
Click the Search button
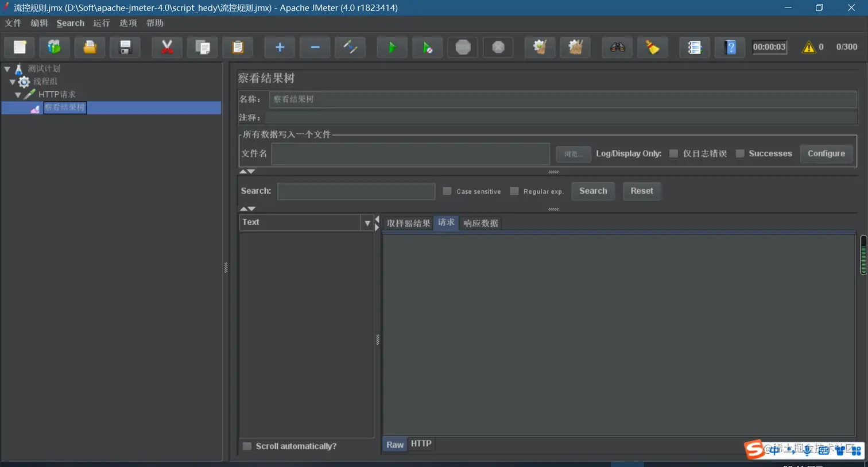pos(593,191)
